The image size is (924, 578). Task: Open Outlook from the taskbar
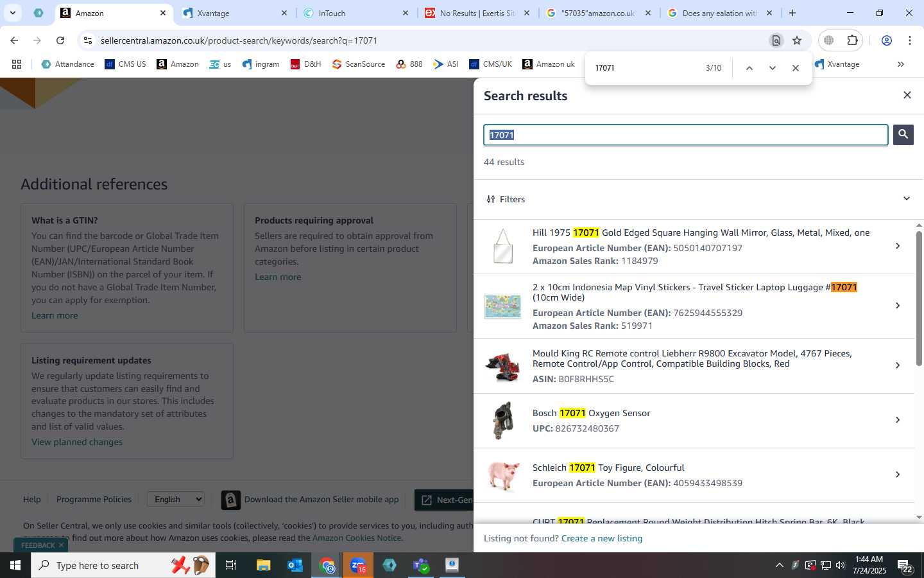pyautogui.click(x=295, y=565)
